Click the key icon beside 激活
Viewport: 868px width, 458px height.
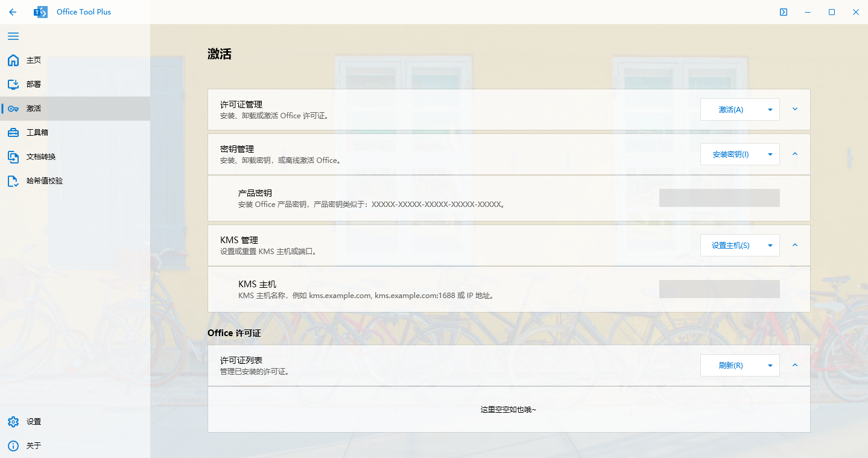(x=13, y=109)
